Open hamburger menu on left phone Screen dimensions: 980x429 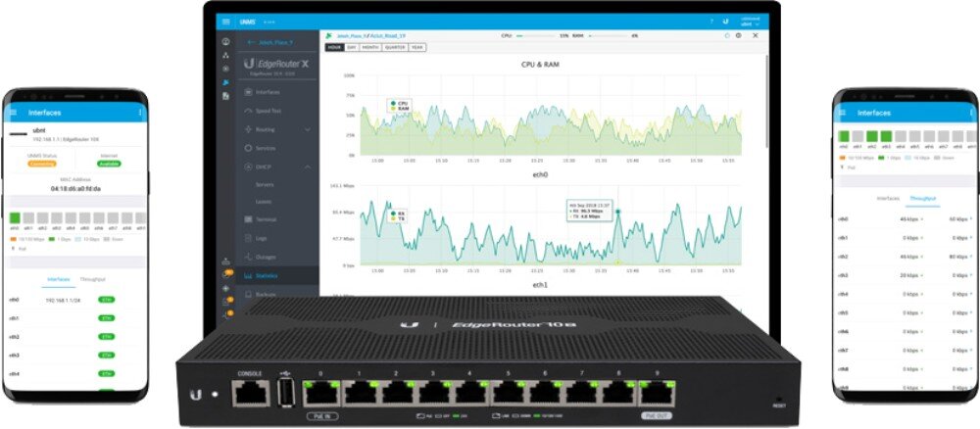(13, 113)
